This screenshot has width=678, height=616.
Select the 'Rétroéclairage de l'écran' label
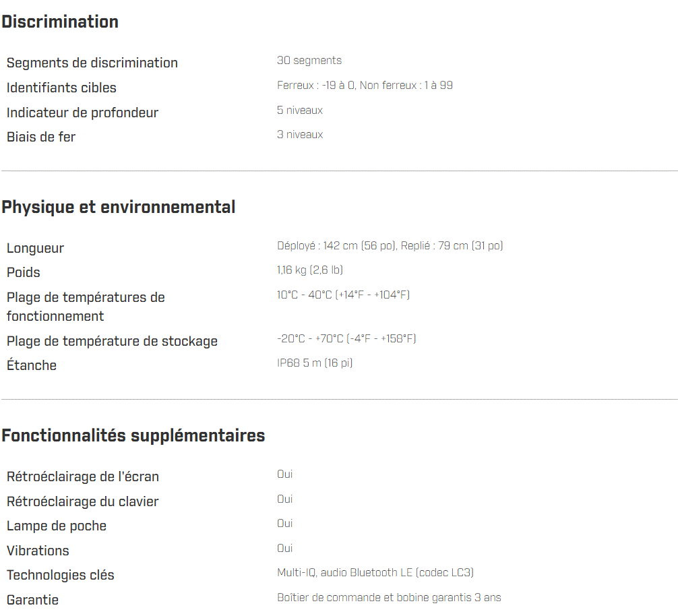[x=83, y=476]
